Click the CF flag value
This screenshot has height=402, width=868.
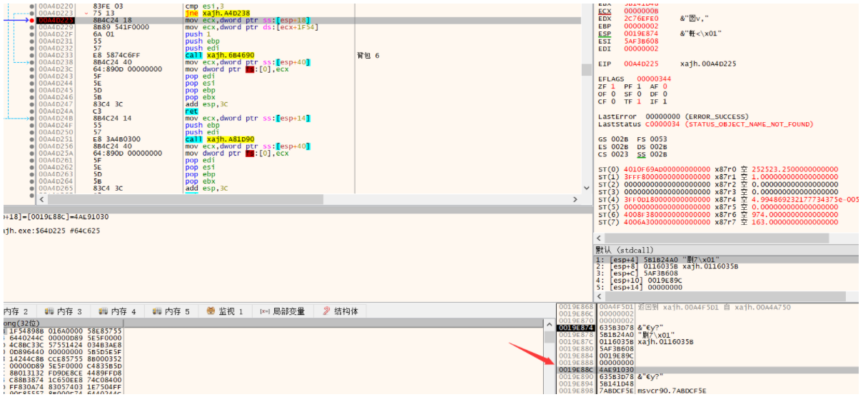pyautogui.click(x=612, y=101)
